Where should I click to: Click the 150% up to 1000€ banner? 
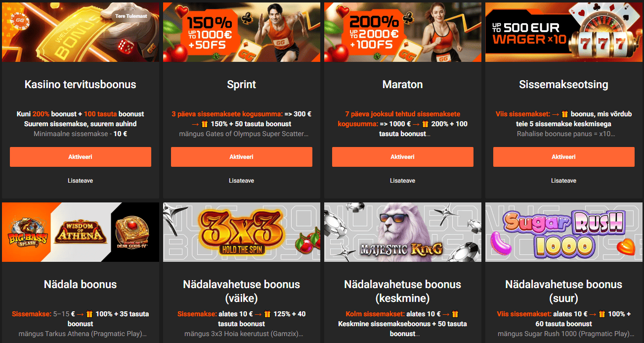(x=242, y=32)
